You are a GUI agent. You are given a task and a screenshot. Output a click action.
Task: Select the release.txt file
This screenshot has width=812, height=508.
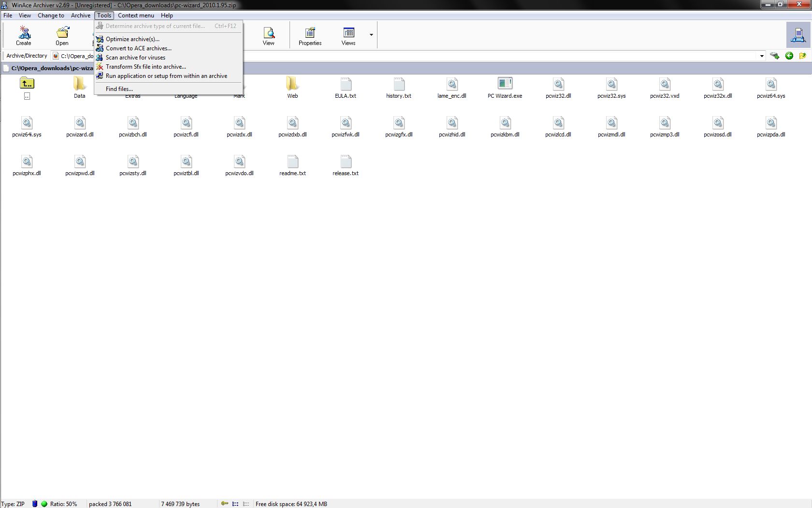click(x=346, y=165)
